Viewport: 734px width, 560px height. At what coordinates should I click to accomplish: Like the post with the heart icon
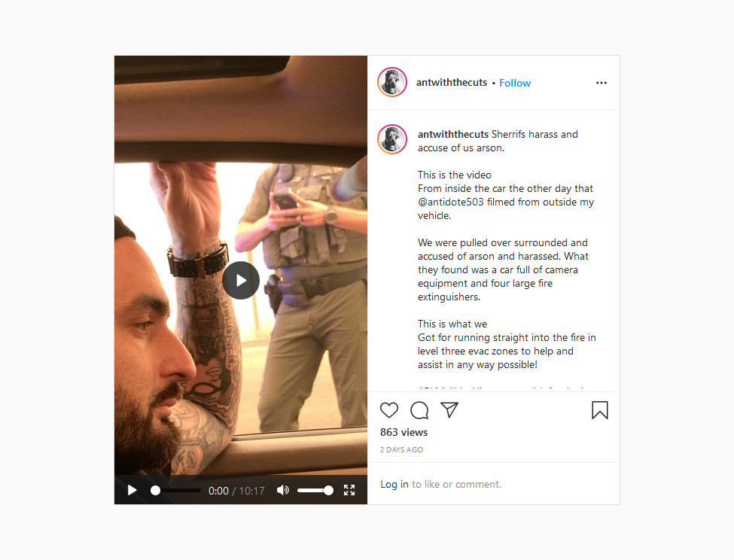click(389, 410)
